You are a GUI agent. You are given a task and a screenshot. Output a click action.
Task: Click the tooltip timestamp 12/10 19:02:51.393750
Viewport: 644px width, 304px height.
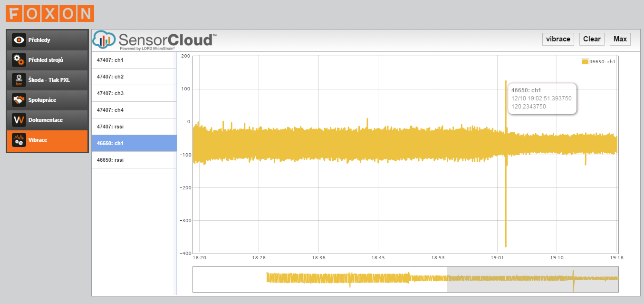tap(541, 98)
